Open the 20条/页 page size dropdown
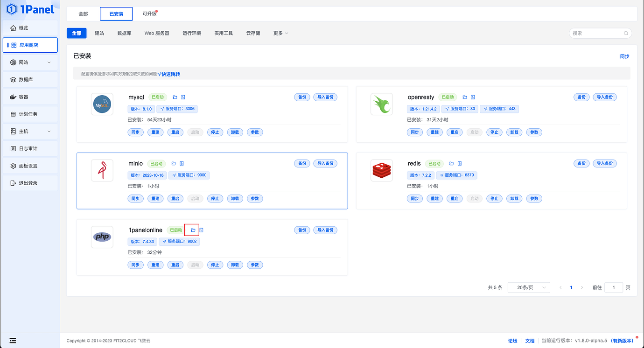 (x=528, y=287)
